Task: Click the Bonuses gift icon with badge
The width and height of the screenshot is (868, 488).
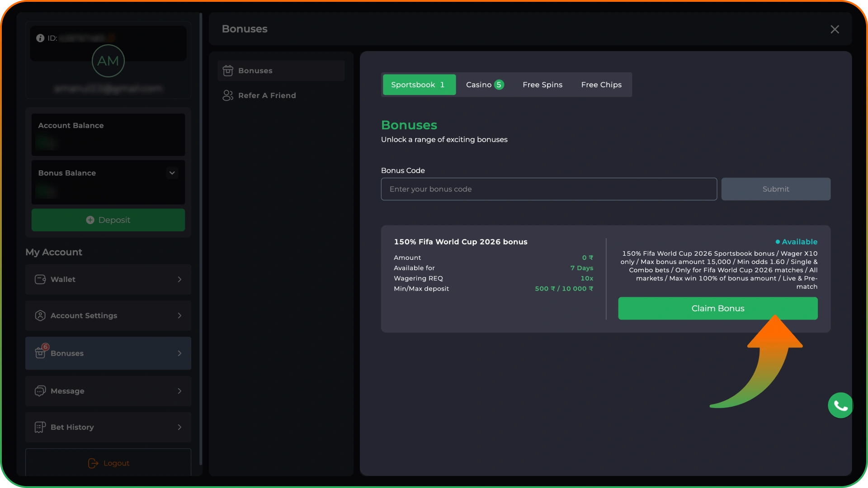Action: (41, 352)
